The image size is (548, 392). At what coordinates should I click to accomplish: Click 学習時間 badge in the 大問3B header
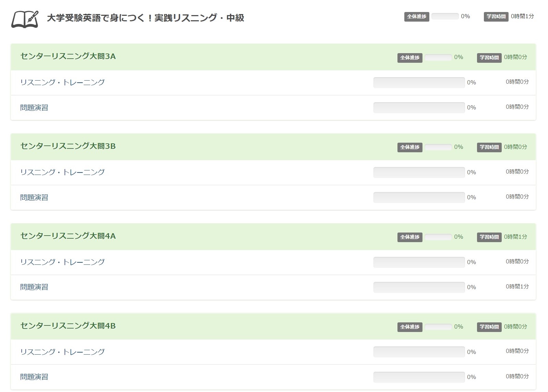pyautogui.click(x=489, y=147)
